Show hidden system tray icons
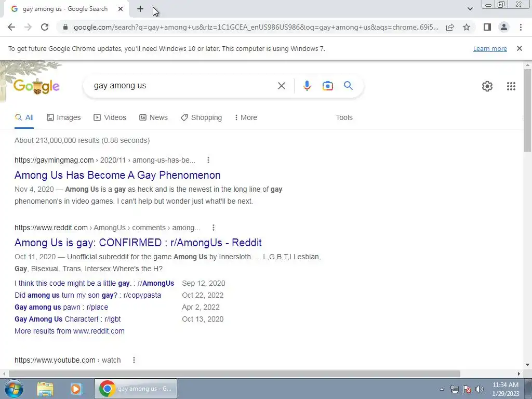The height and width of the screenshot is (399, 532). pyautogui.click(x=442, y=389)
